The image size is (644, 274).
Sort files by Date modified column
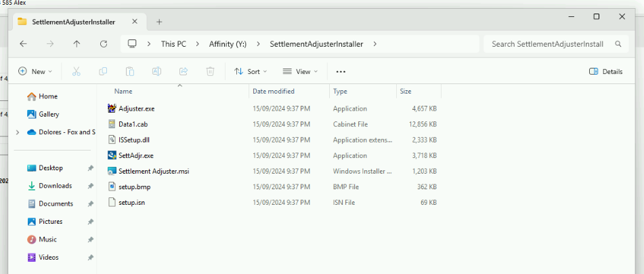[274, 91]
